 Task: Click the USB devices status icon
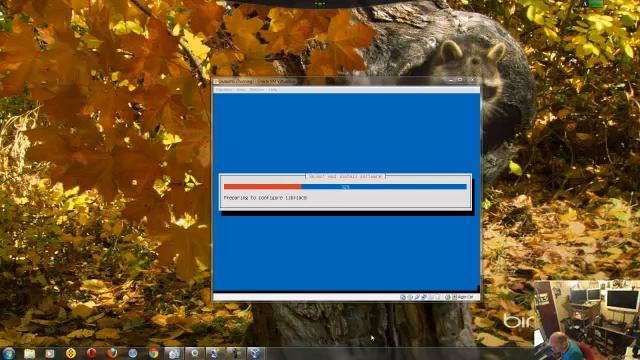pyautogui.click(x=417, y=297)
